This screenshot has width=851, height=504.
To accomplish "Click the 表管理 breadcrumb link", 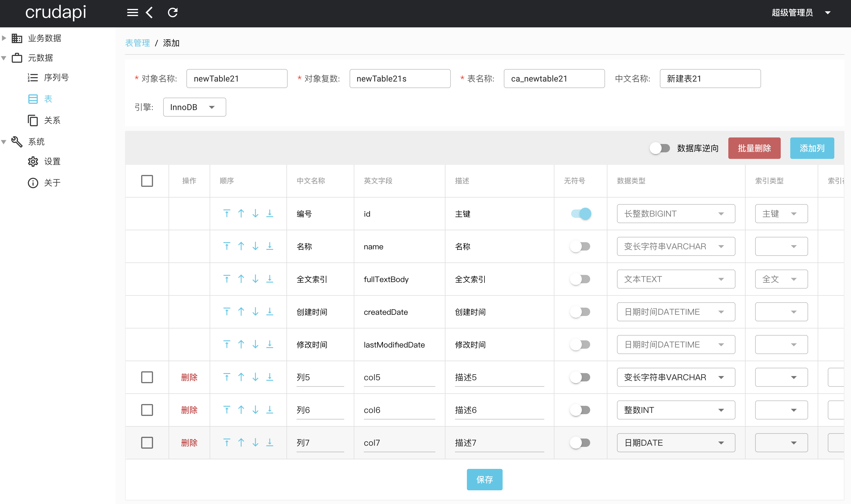I will click(x=137, y=43).
